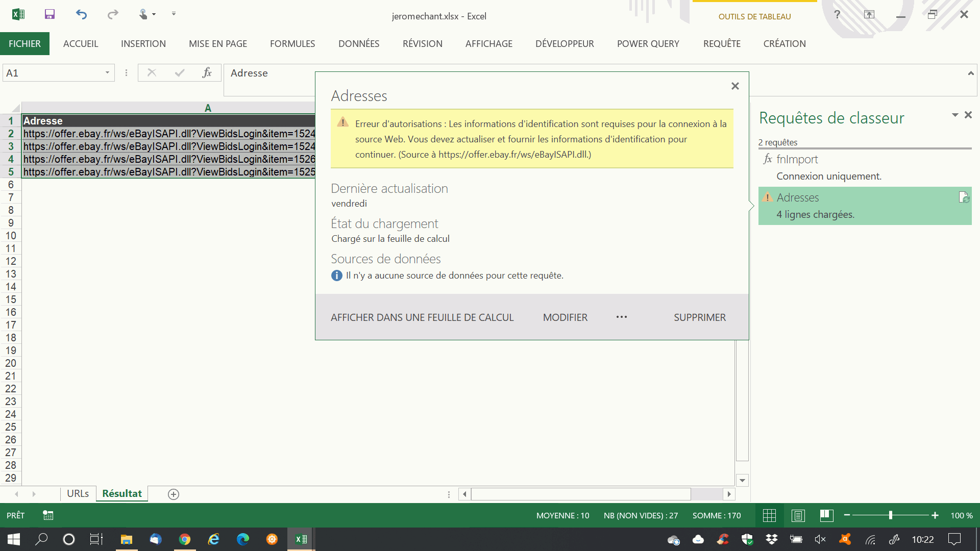Click MODIFIER in the Adresses popup
980x551 pixels.
pos(565,317)
